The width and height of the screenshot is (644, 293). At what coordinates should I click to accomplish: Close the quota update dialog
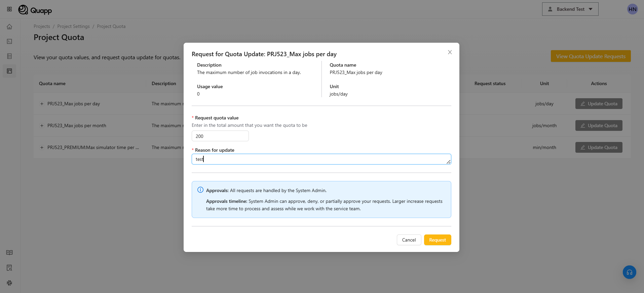tap(450, 52)
